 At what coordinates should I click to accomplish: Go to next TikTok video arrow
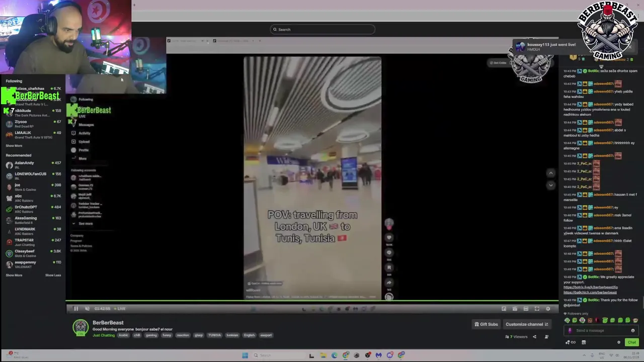[x=550, y=185]
